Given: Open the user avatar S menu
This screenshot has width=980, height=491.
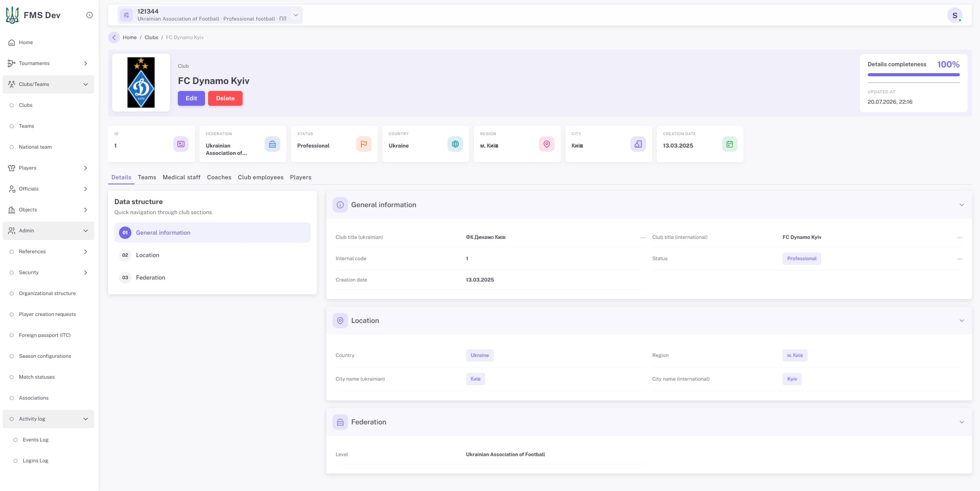Looking at the screenshot, I should click(955, 15).
